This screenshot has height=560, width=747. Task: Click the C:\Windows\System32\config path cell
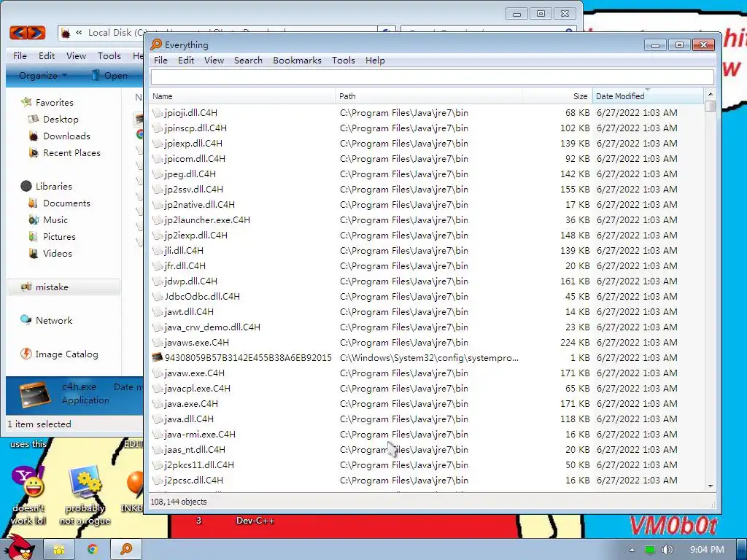tap(429, 357)
